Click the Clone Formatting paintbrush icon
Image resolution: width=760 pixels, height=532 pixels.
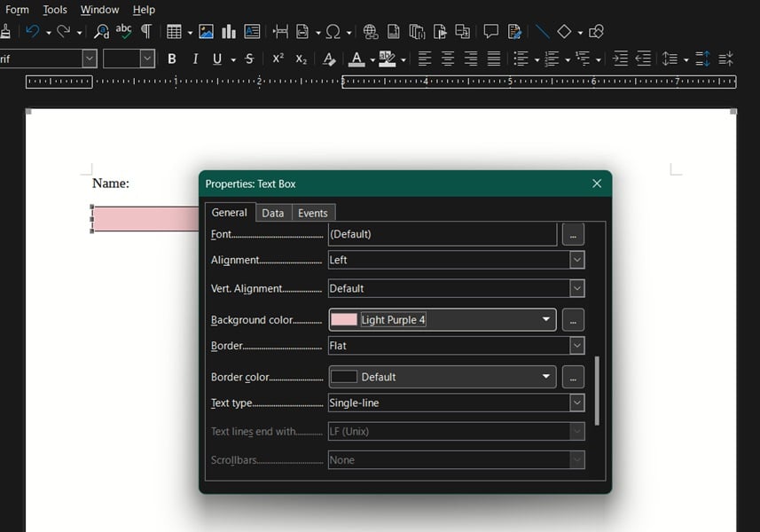click(x=5, y=32)
